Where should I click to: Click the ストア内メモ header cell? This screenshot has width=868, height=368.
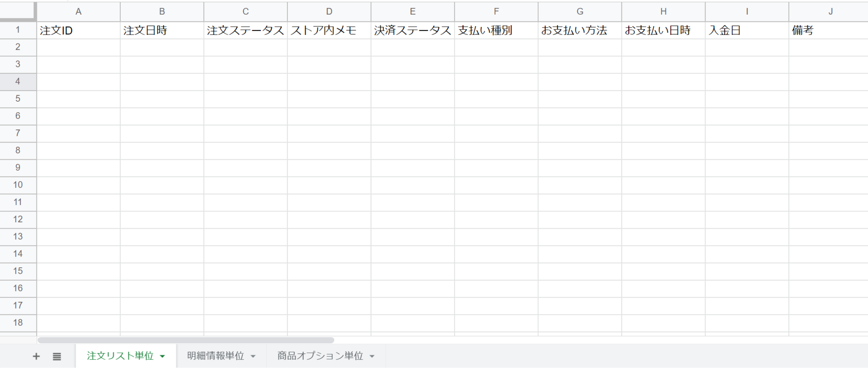[x=329, y=30]
